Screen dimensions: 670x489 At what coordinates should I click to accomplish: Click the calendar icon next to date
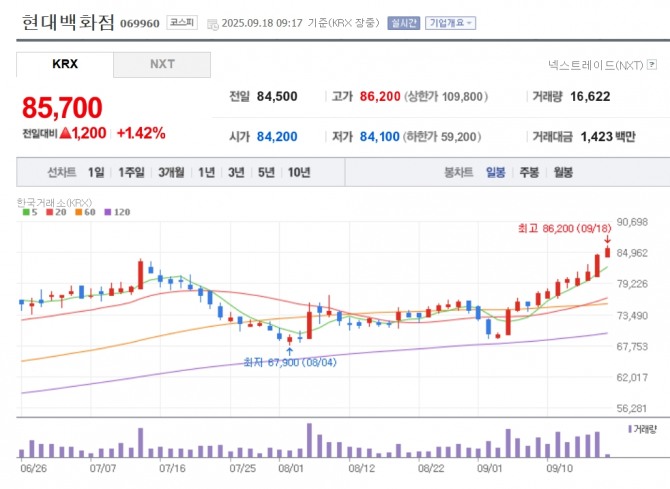pos(212,24)
